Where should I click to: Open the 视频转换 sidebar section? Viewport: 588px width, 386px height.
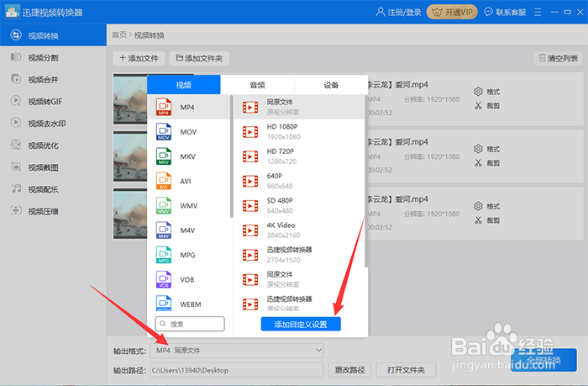(x=53, y=35)
